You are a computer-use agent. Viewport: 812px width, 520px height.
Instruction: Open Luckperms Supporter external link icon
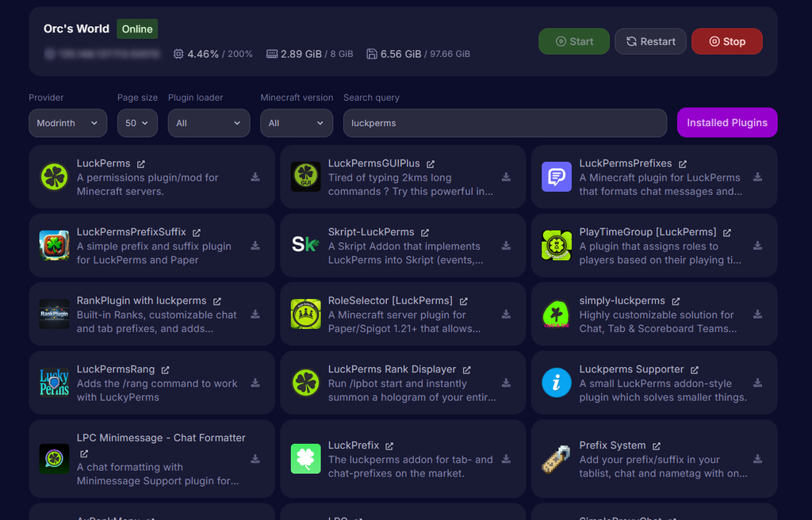[x=695, y=370]
